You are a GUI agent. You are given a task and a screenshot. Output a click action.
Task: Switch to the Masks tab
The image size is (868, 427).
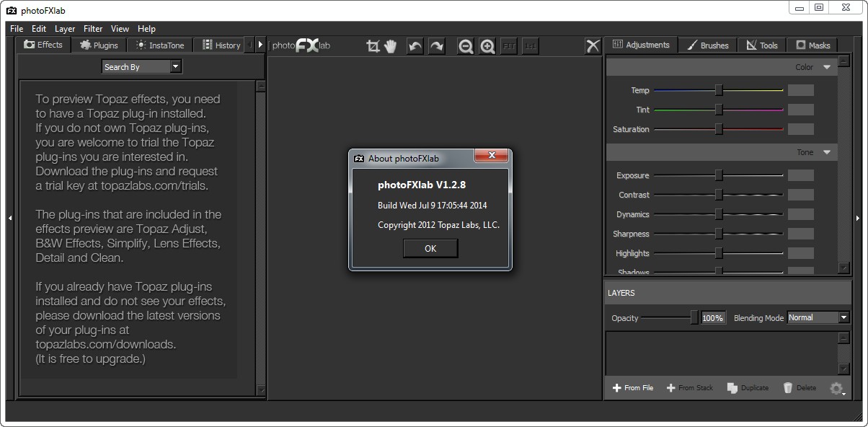click(812, 45)
